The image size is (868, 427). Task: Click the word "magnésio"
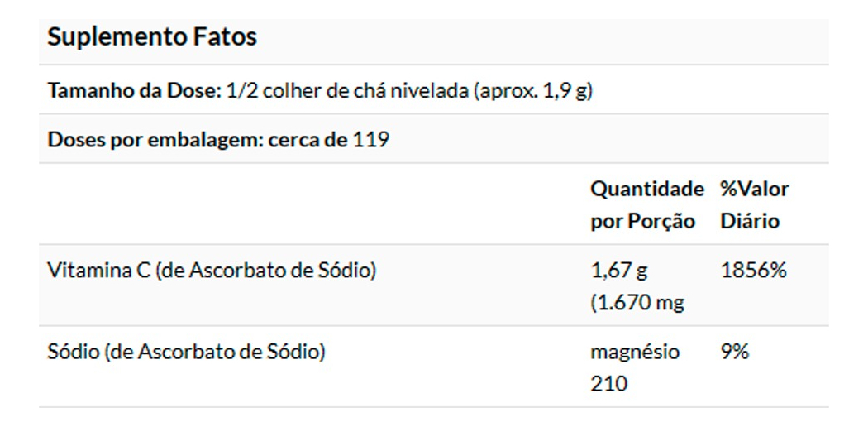click(635, 352)
